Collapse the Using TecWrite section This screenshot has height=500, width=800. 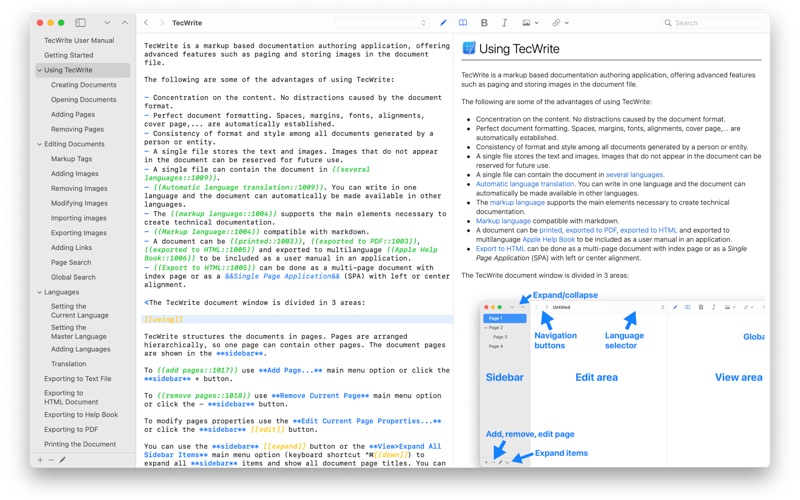(39, 70)
